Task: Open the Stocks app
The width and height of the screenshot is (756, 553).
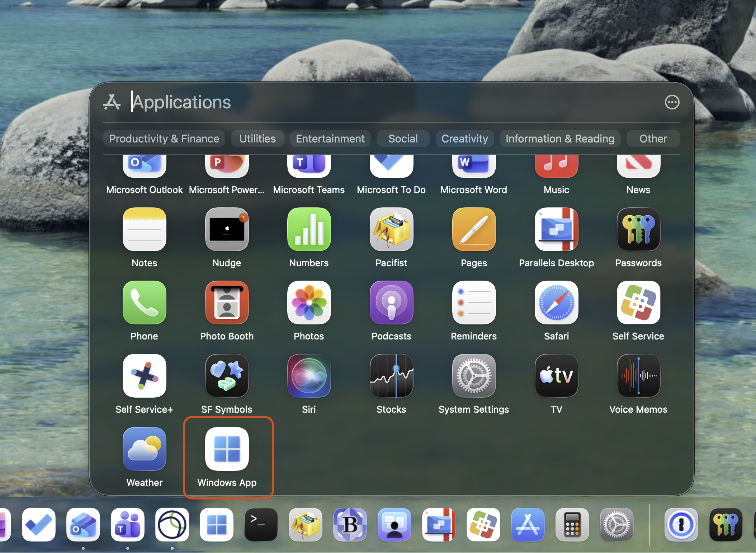Action: pos(392,376)
